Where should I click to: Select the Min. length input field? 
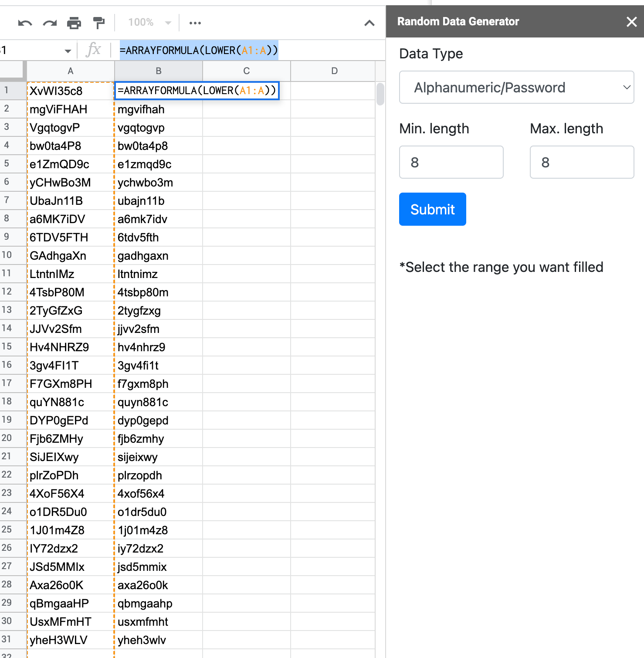(x=451, y=162)
